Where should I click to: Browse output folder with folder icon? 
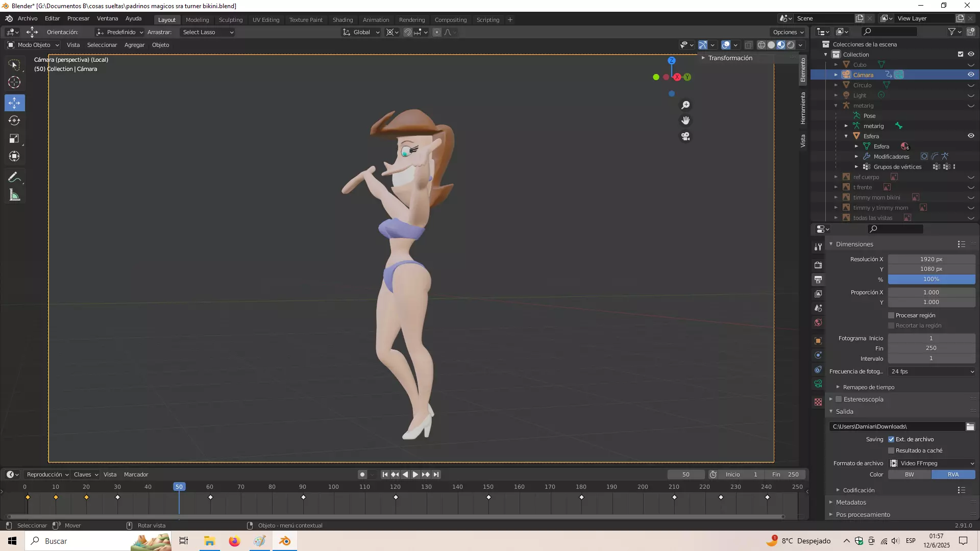tap(970, 427)
